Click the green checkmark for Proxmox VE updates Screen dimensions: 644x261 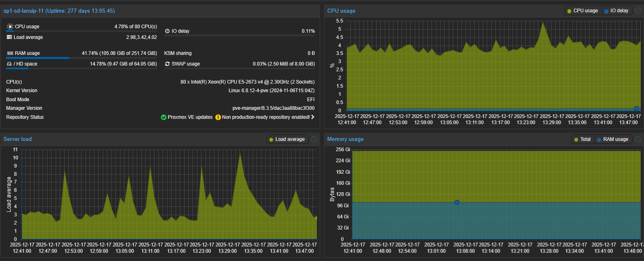click(164, 117)
